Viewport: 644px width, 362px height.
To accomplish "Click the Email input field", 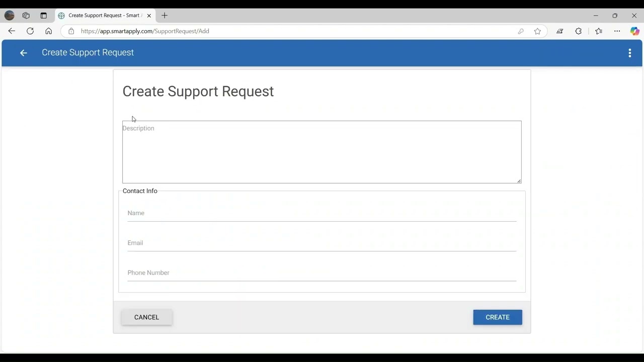I will 322,243.
